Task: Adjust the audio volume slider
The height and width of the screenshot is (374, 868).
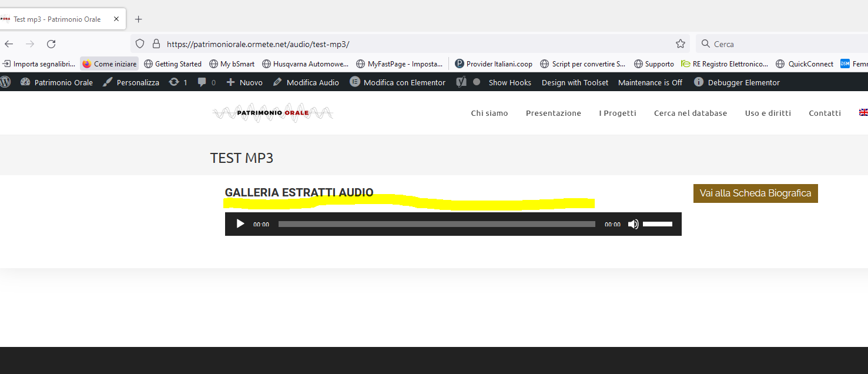Action: [657, 224]
